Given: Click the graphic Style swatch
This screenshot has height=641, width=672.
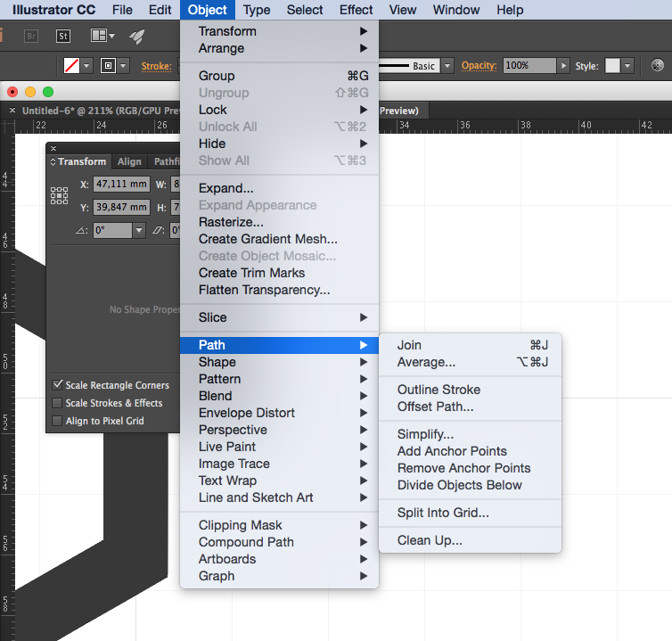Looking at the screenshot, I should click(x=612, y=66).
